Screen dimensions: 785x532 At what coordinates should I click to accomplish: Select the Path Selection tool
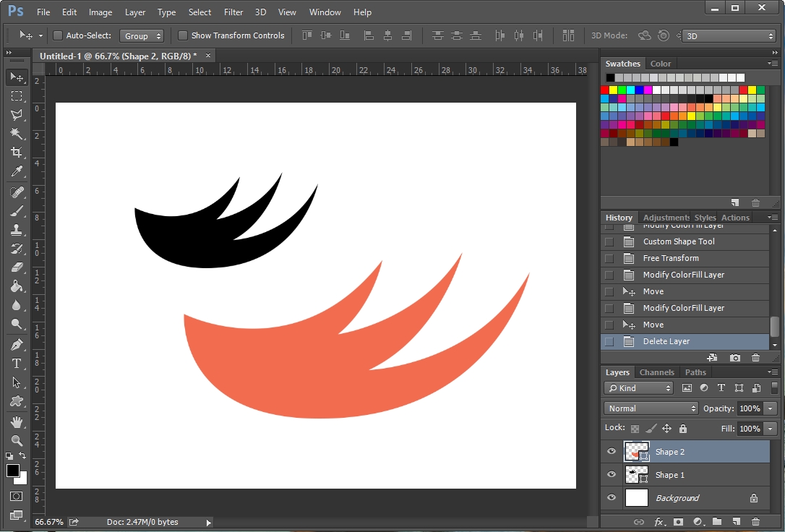coord(17,382)
